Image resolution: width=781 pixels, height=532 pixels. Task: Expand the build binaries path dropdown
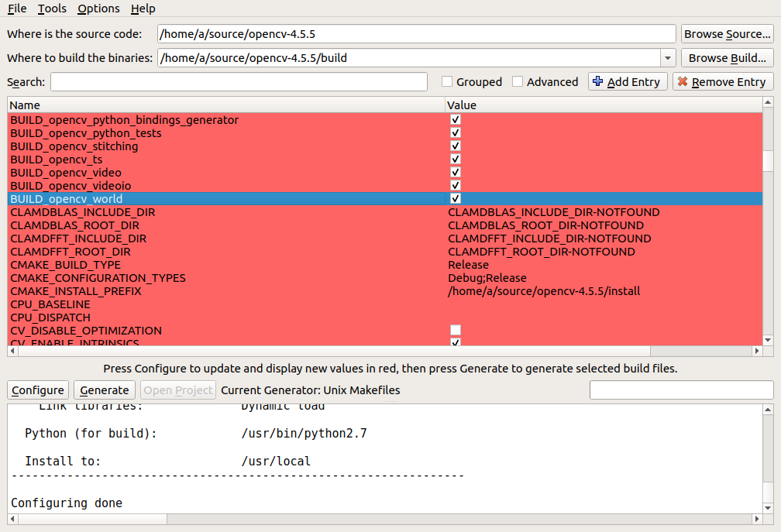pyautogui.click(x=667, y=58)
